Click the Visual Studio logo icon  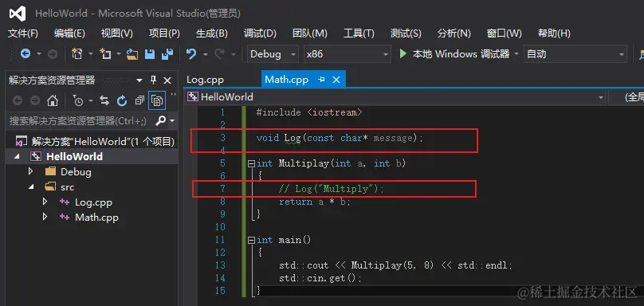(18, 14)
